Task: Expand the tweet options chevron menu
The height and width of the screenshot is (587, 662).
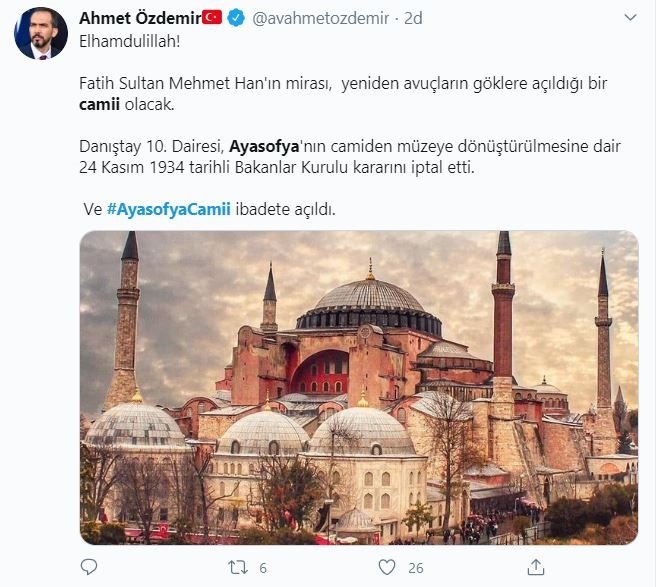Action: point(630,17)
